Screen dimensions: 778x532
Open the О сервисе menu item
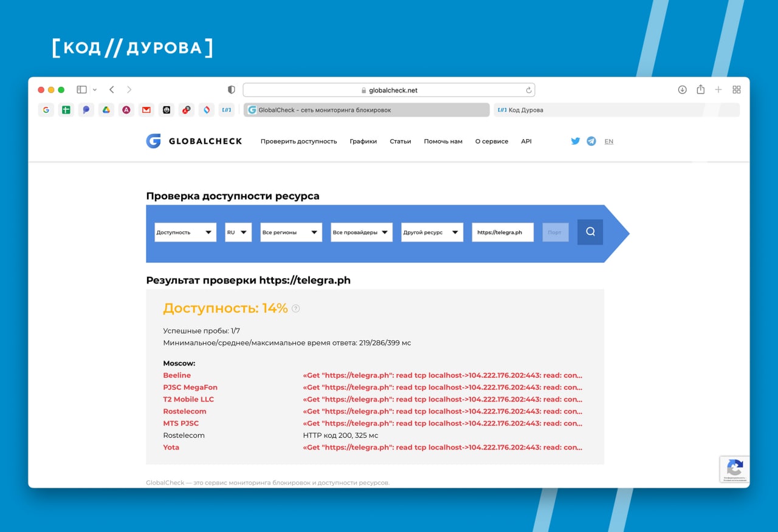click(x=492, y=141)
